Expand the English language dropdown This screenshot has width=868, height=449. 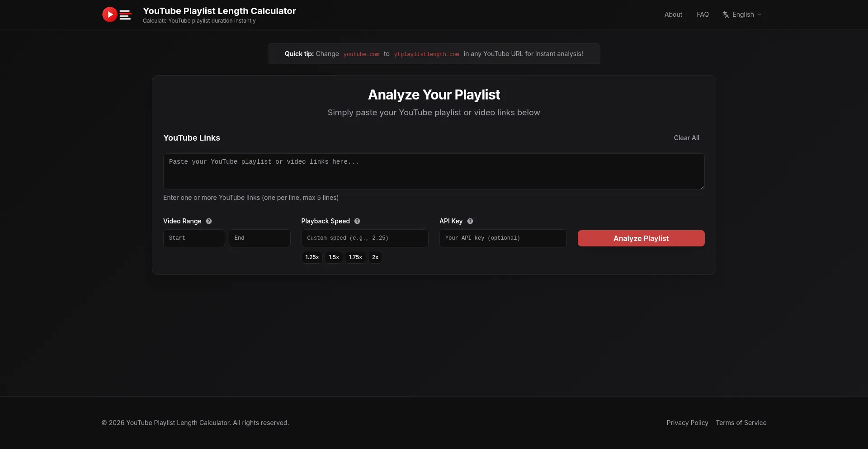pos(742,14)
